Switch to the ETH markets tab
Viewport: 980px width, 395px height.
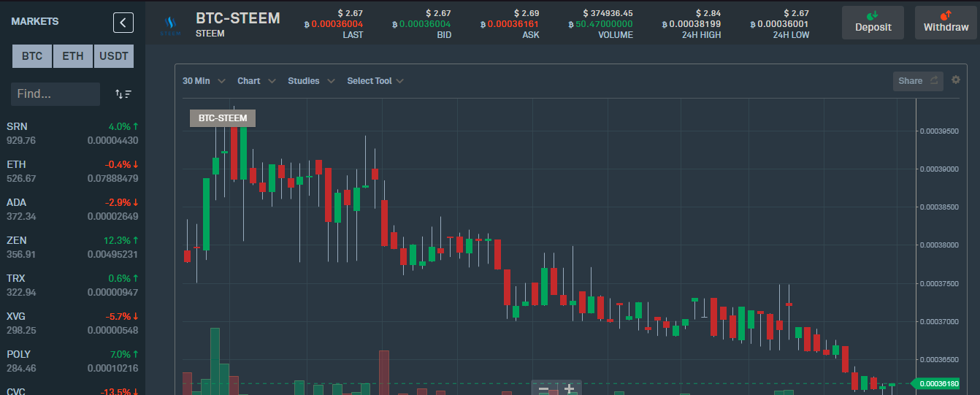coord(73,55)
